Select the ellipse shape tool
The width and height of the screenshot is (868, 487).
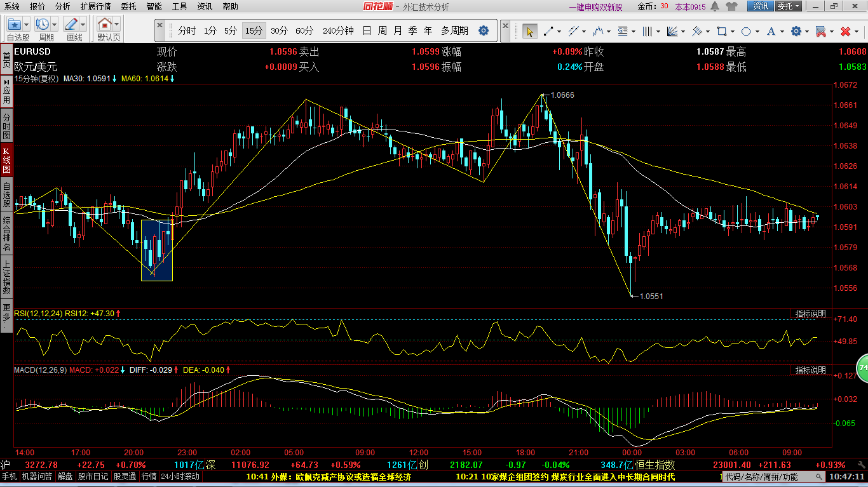tap(746, 31)
